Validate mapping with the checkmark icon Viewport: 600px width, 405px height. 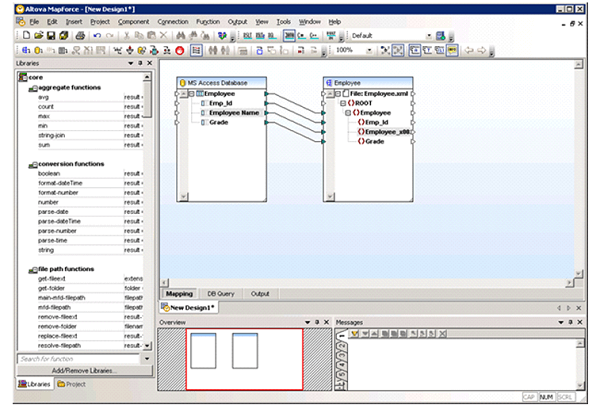[x=222, y=36]
